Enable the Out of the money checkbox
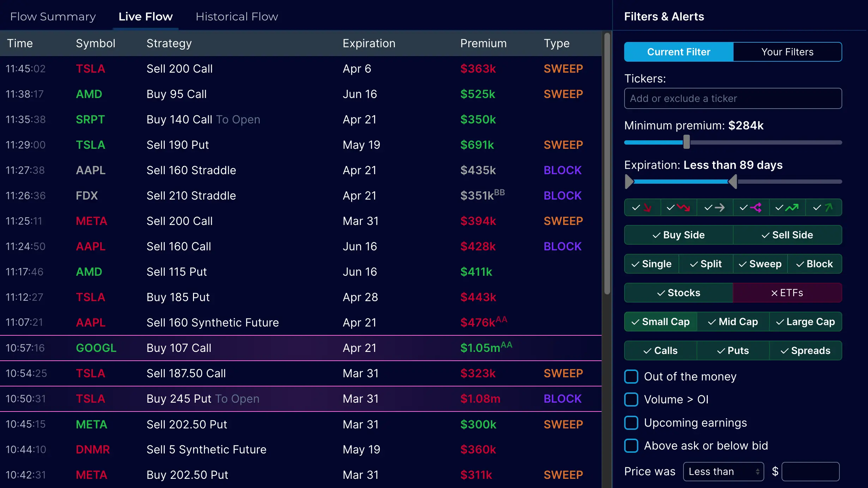Viewport: 868px width, 488px height. (631, 376)
